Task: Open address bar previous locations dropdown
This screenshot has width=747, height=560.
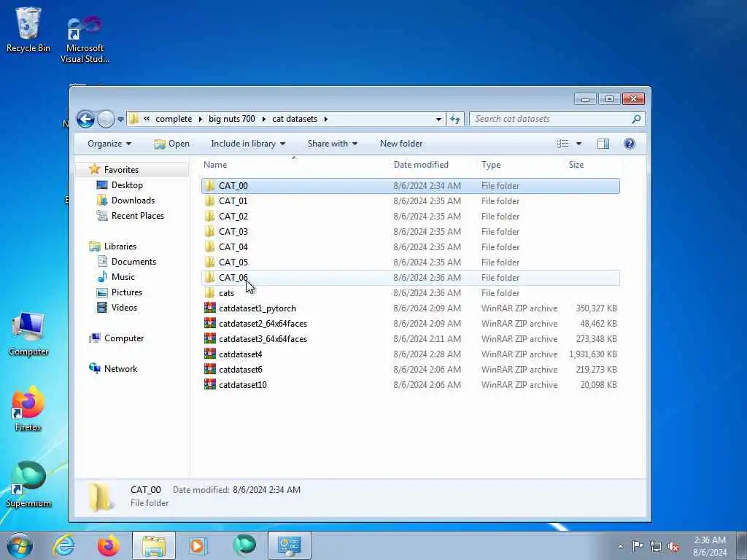Action: [438, 119]
